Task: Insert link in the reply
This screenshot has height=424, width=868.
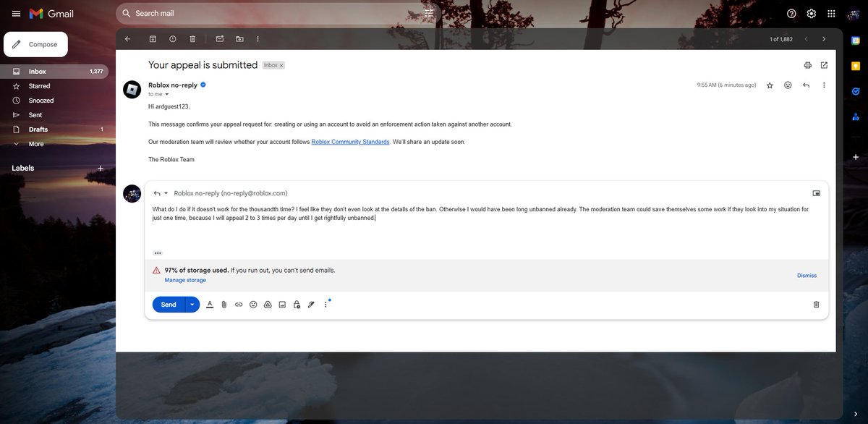Action: (239, 305)
